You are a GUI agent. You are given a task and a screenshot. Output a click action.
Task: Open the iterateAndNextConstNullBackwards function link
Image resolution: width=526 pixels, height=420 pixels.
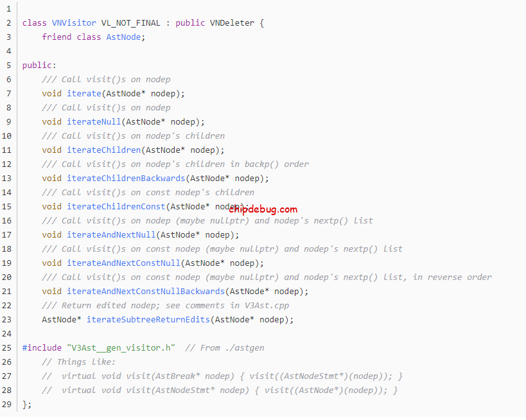click(x=146, y=291)
